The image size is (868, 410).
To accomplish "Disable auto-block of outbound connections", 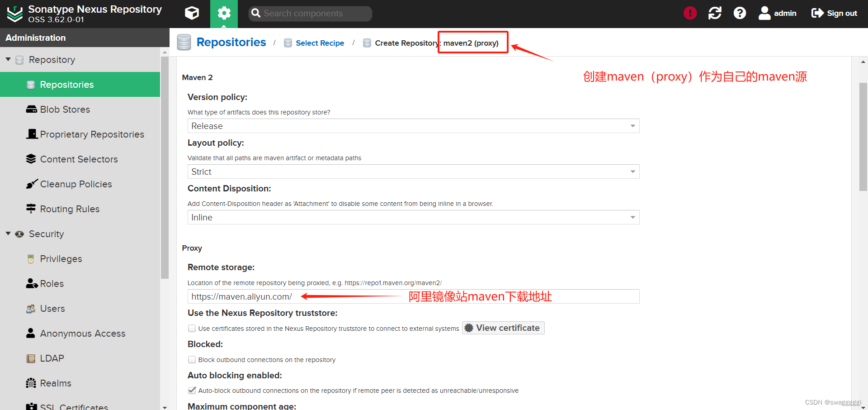I will [x=192, y=390].
